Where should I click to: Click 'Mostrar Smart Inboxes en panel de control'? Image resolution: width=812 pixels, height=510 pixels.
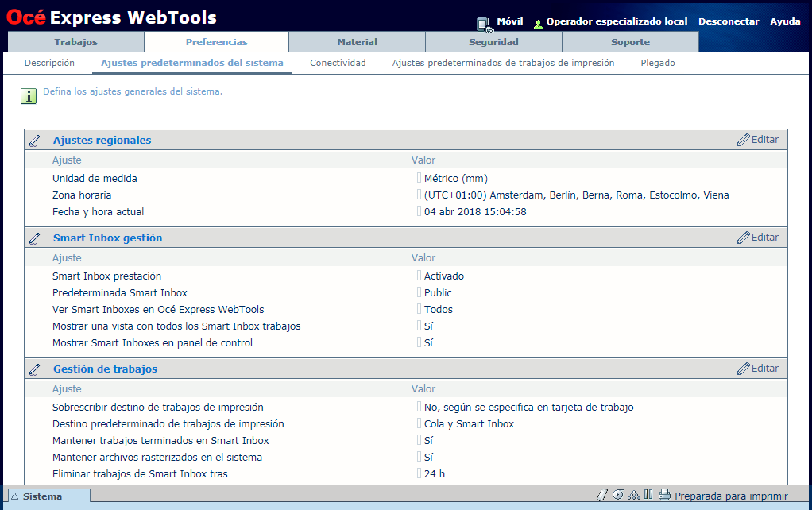point(153,342)
